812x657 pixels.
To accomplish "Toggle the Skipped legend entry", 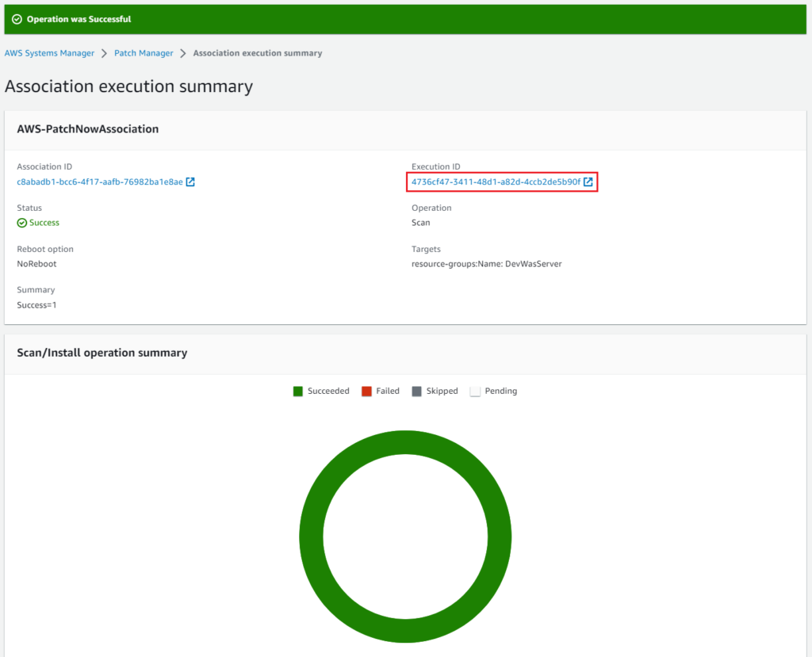I will 435,392.
